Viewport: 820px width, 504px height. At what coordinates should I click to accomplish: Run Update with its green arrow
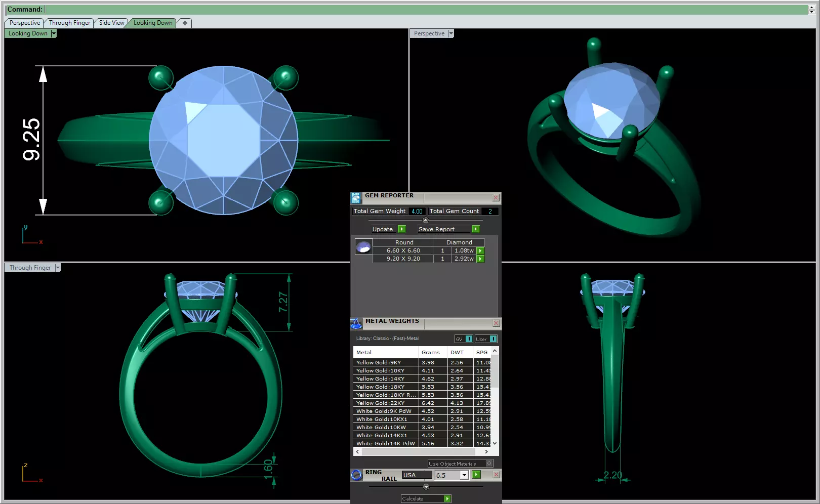(x=402, y=229)
